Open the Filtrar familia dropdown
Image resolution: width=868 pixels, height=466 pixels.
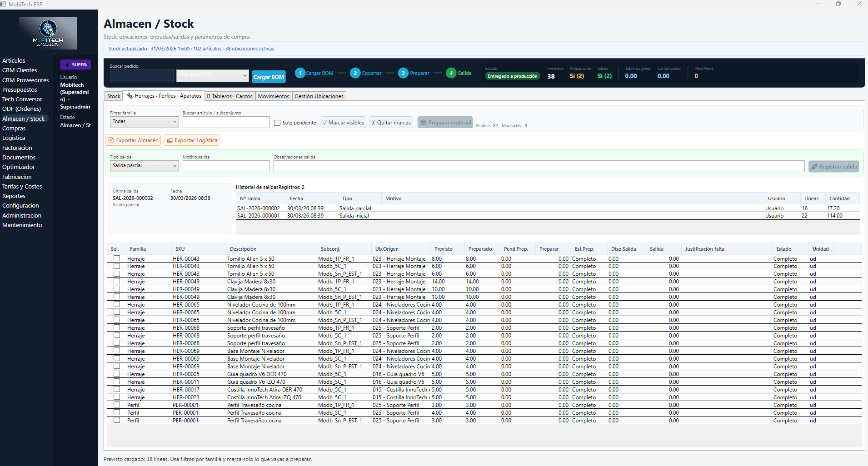[145, 122]
